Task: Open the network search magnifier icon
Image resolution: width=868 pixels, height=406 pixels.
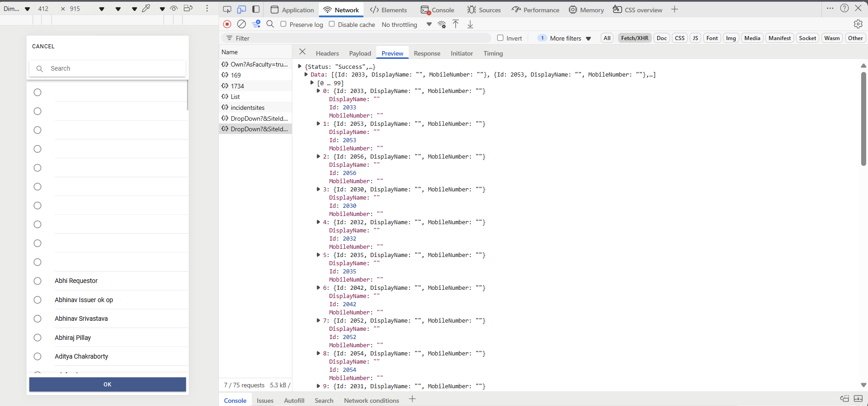Action: tap(270, 24)
